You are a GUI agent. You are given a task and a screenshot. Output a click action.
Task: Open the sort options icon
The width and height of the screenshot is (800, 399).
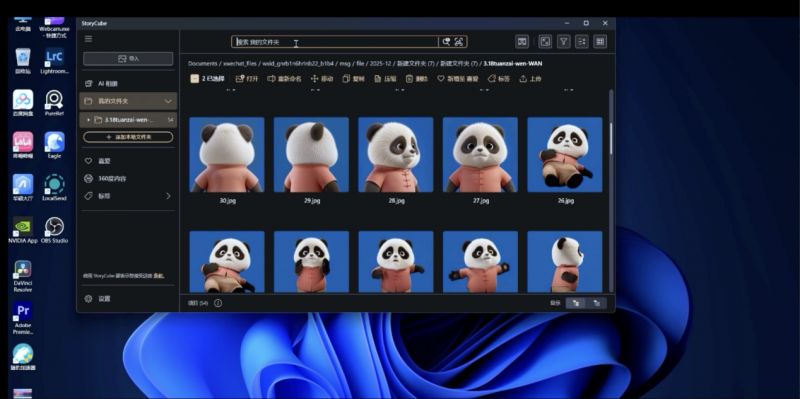click(582, 42)
